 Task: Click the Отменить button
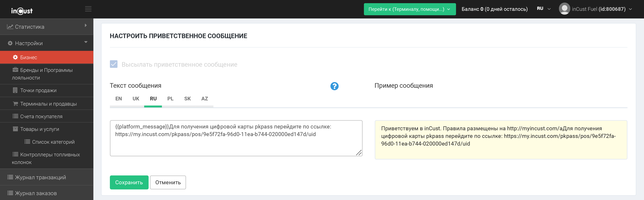coord(168,182)
